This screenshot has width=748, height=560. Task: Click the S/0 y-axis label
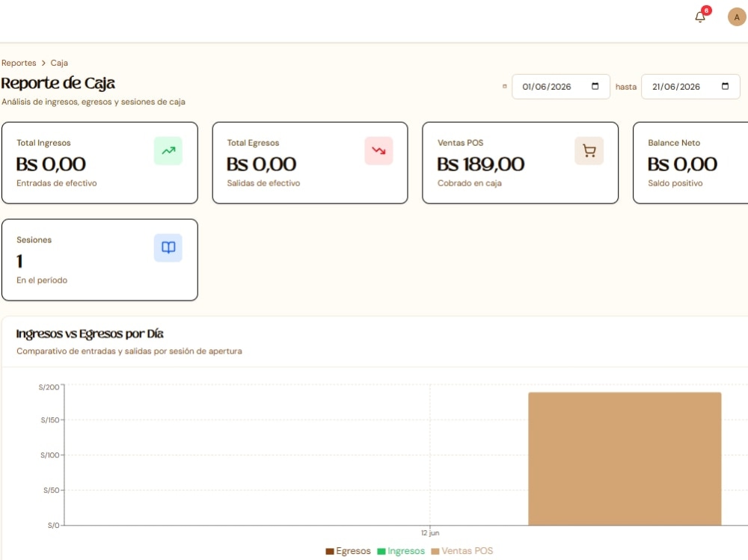click(x=53, y=525)
